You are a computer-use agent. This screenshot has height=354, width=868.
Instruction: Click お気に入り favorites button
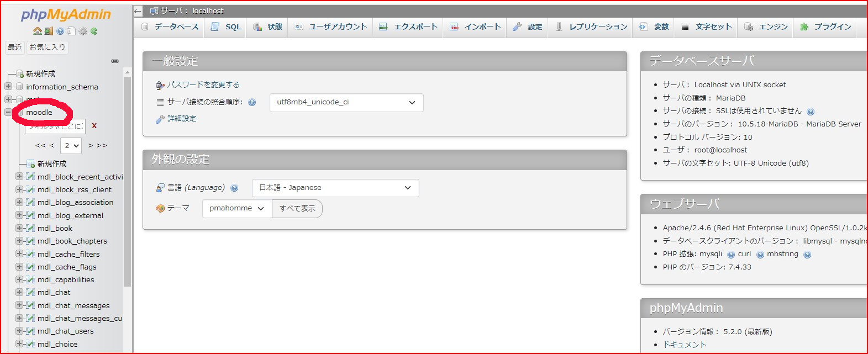[47, 47]
